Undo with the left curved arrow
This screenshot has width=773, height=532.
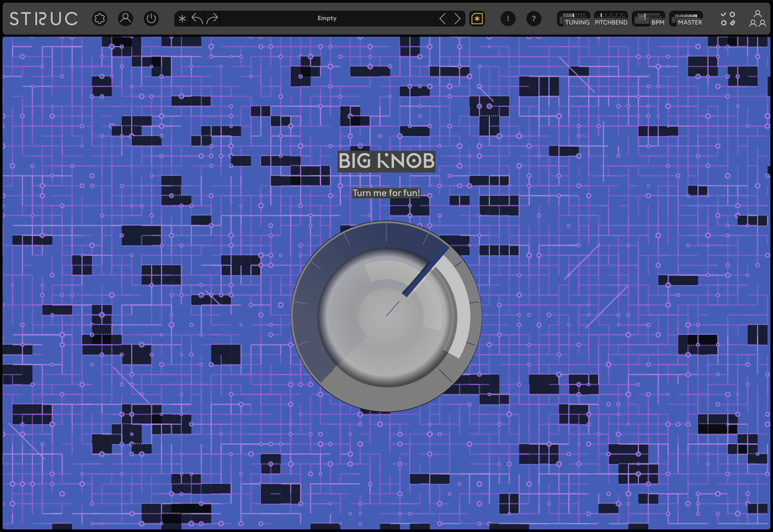[197, 19]
